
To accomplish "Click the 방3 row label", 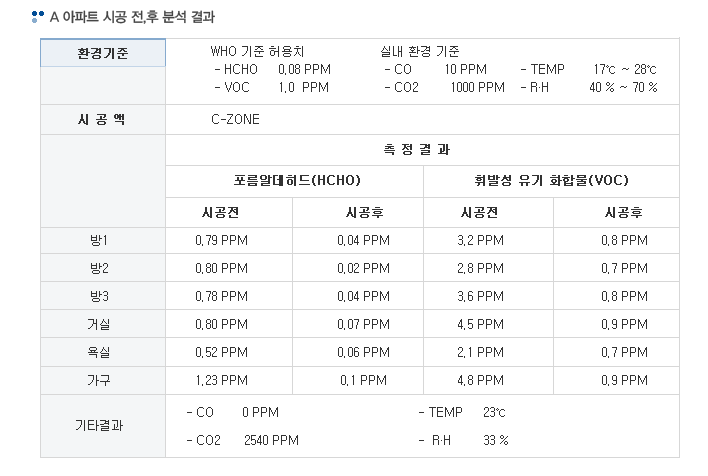I will pos(99,296).
